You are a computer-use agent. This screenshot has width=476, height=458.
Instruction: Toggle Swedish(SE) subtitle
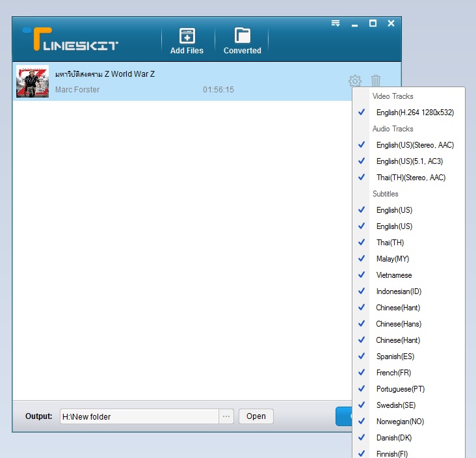click(408, 405)
